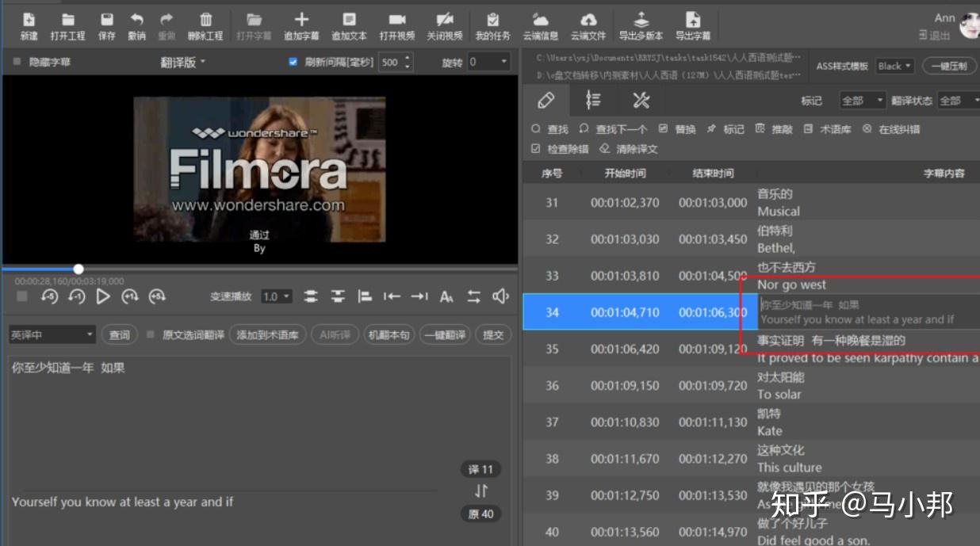Open the ASS样式模板 Black dropdown
Screen dimensions: 980x546
[895, 67]
